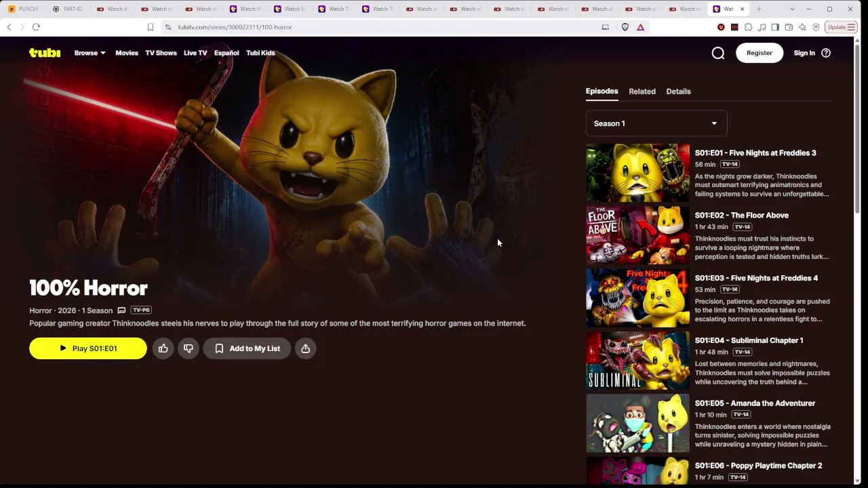Toggle the browser sidebar panel

[x=775, y=27]
